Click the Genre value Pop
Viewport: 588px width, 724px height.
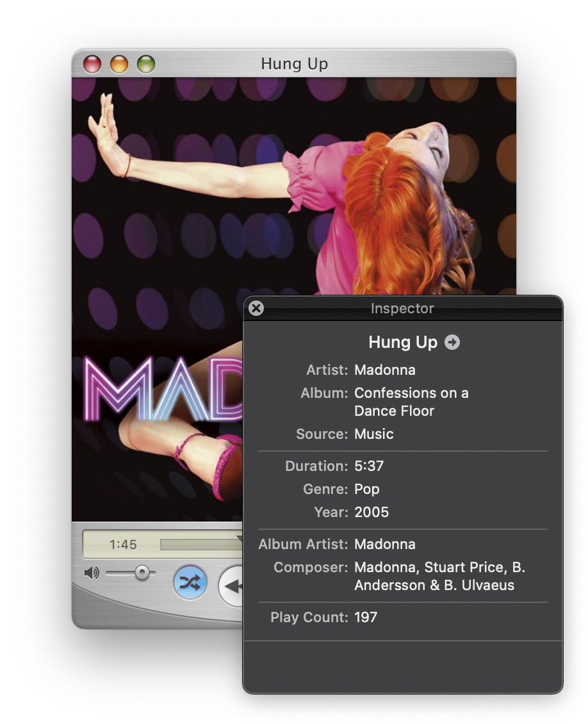[366, 489]
